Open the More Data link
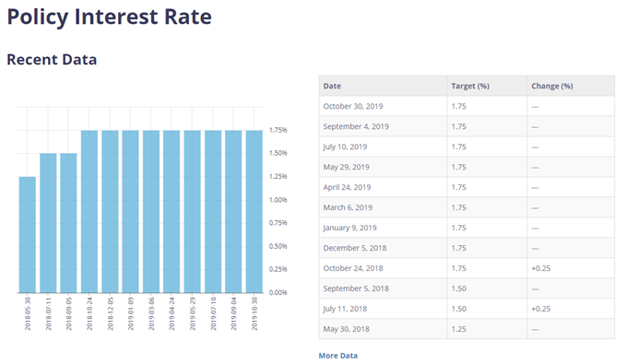 pos(337,355)
